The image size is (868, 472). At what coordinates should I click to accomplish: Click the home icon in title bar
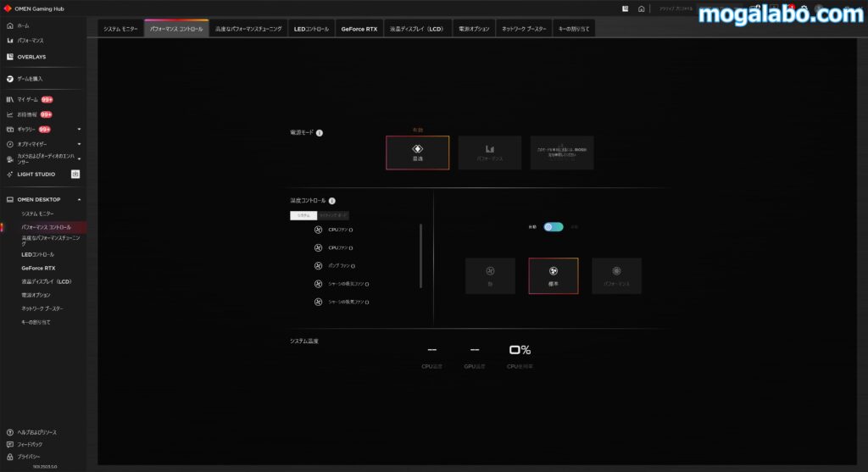click(x=641, y=8)
